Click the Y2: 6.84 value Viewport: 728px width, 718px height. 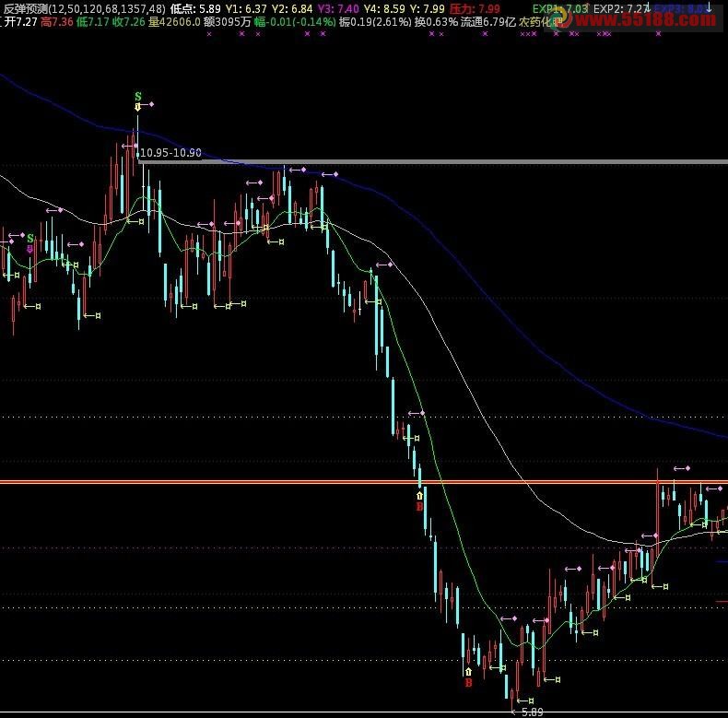pyautogui.click(x=292, y=9)
